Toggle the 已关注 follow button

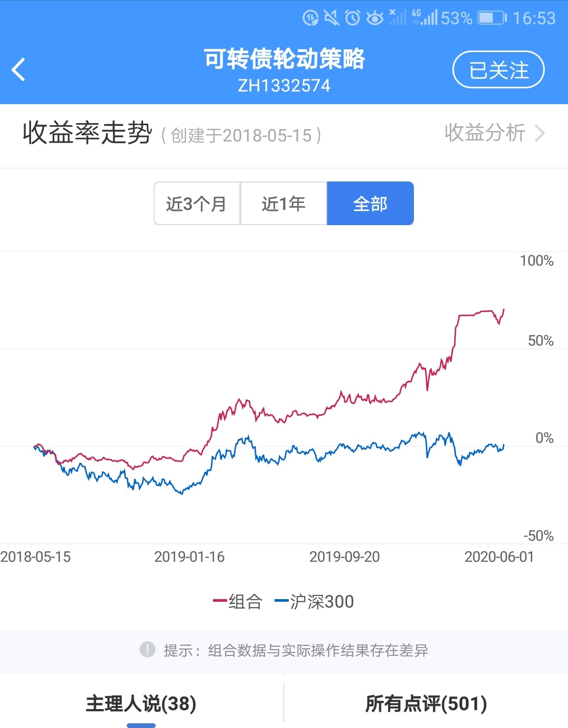[498, 69]
